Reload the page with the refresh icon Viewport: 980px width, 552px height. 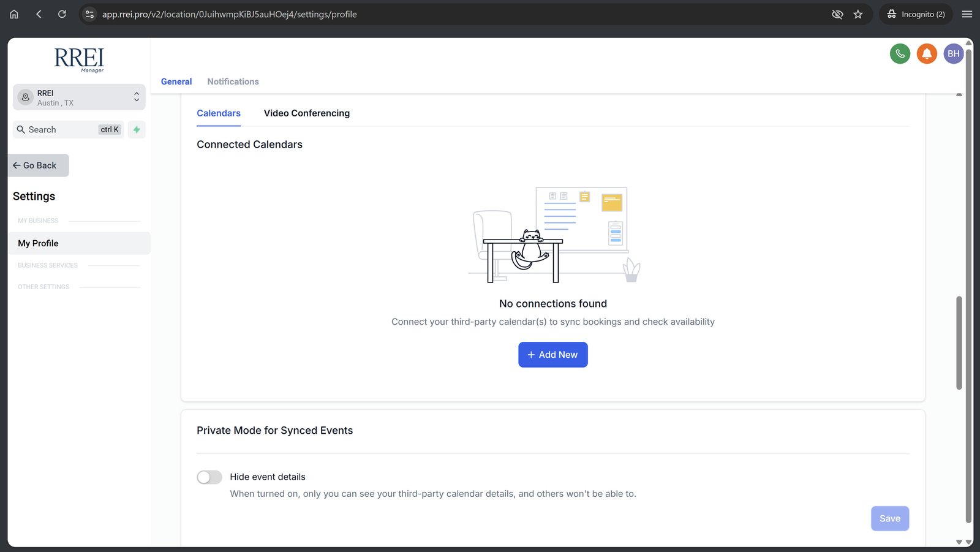(x=62, y=14)
